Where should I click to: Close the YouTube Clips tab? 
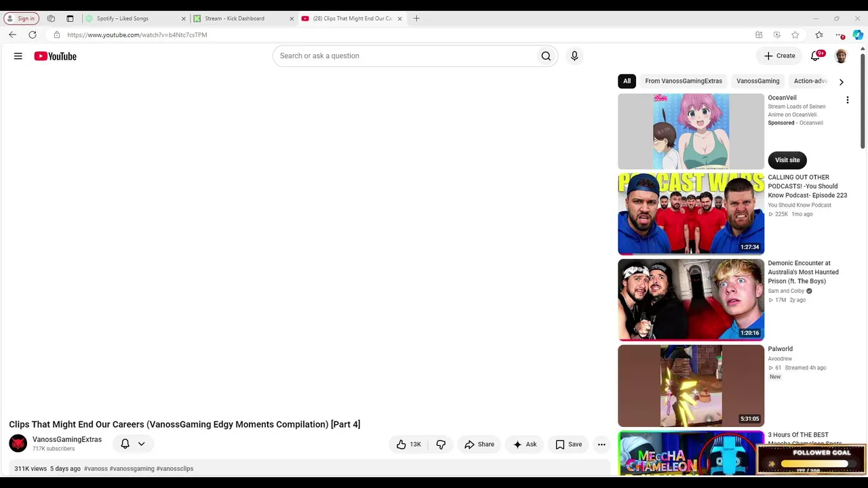[399, 18]
